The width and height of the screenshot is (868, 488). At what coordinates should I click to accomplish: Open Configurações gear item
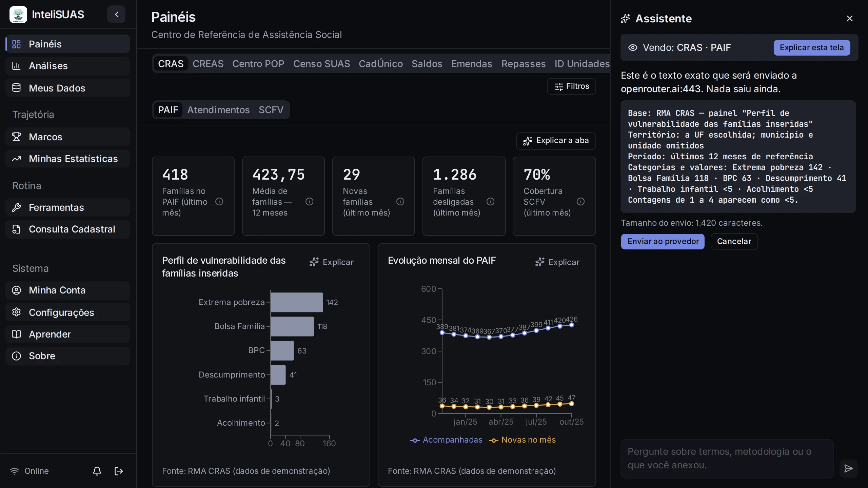(x=68, y=312)
